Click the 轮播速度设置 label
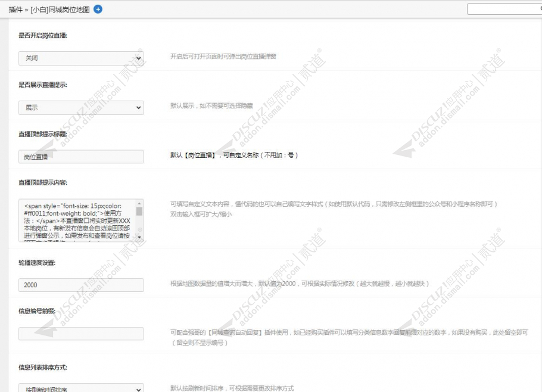This screenshot has height=392, width=542. (x=37, y=263)
